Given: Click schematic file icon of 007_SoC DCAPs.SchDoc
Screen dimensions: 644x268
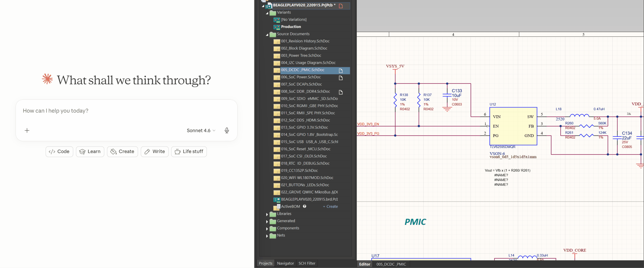Looking at the screenshot, I should pos(277,85).
